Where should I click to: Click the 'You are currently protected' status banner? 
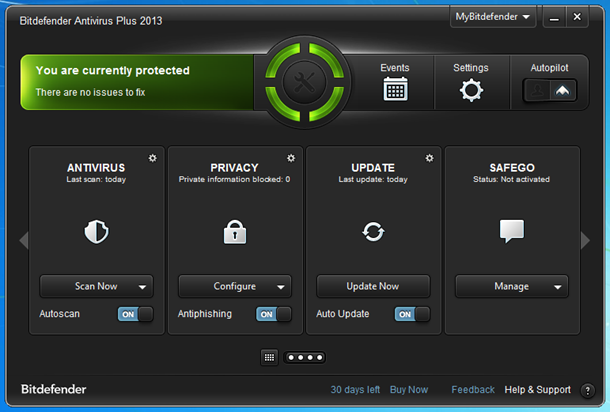point(137,82)
